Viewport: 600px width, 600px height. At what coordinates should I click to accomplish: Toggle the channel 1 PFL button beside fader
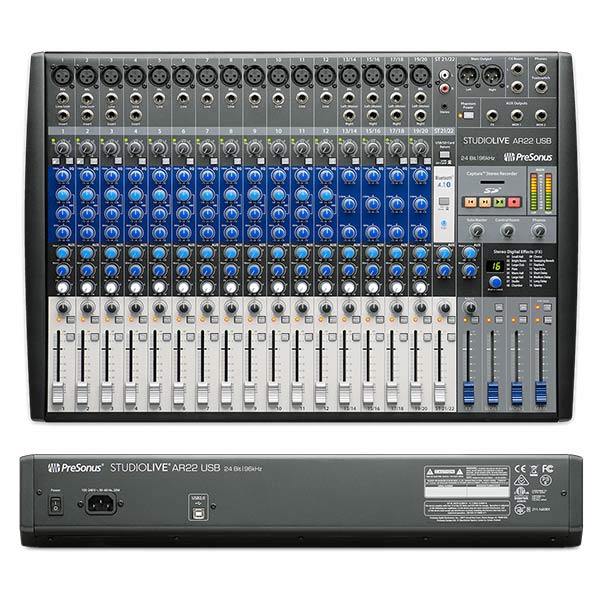tap(70, 337)
